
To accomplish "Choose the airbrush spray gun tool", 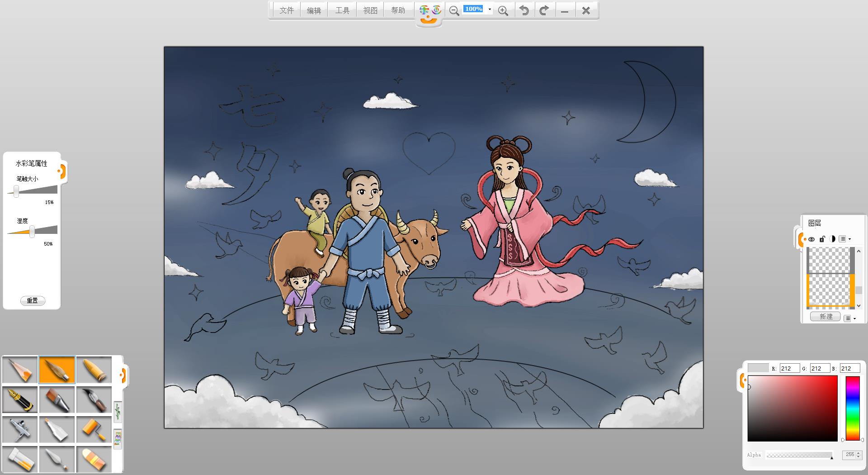I will [x=20, y=429].
